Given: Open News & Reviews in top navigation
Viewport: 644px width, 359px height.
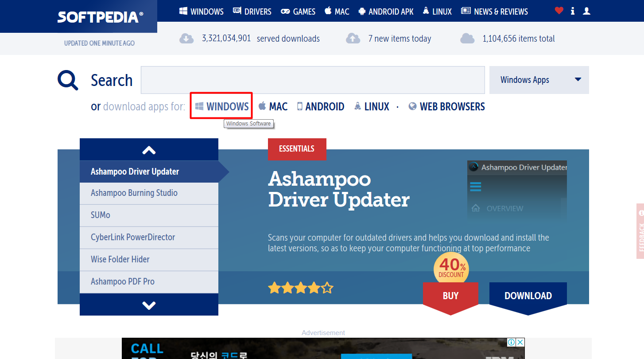Looking at the screenshot, I should (x=494, y=12).
